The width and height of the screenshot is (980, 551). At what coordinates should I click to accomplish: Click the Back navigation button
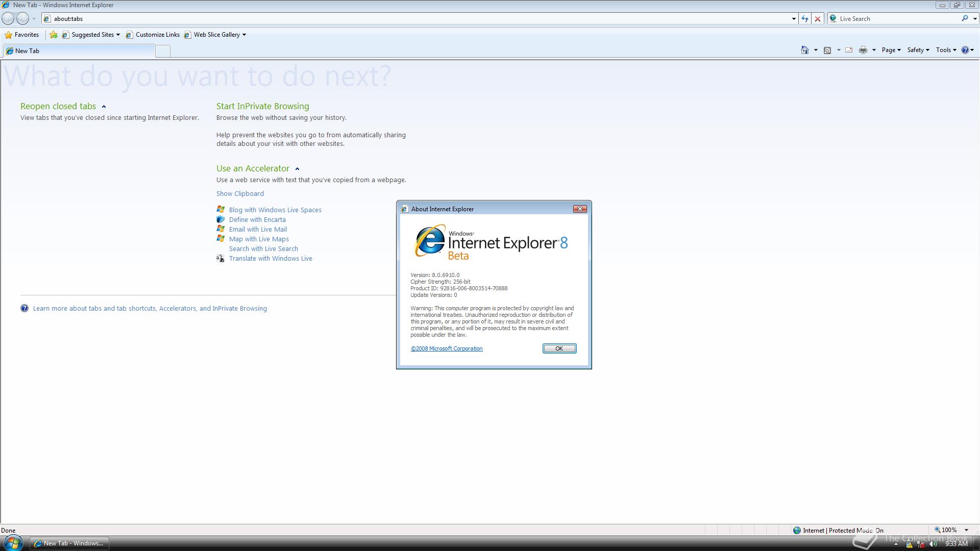point(8,18)
